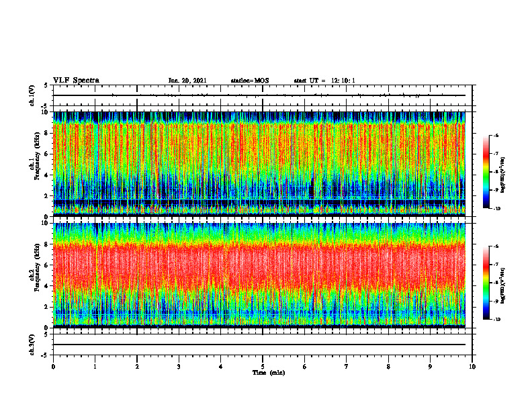Click the "-6" label on ch.2 colorbar

[496, 246]
